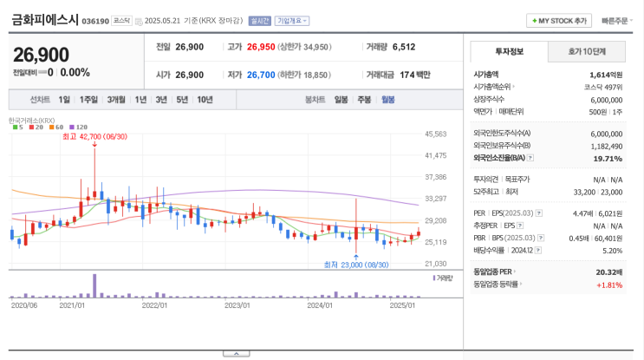The height and width of the screenshot is (360, 644).
Task: Click the 거래대금 value 174 백만
Action: point(415,75)
